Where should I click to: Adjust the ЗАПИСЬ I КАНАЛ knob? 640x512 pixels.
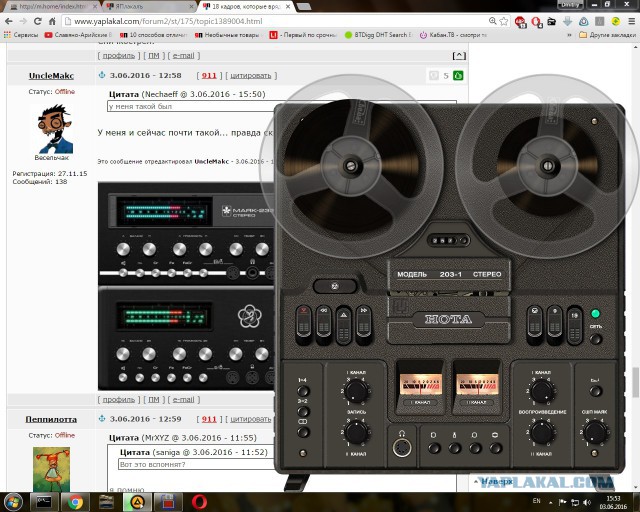[x=356, y=391]
